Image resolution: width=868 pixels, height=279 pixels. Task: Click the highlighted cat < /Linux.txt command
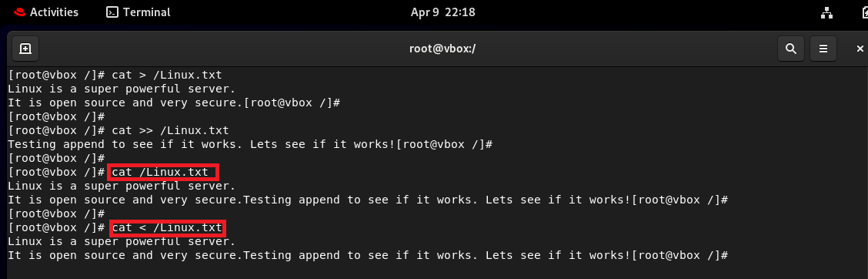click(167, 227)
